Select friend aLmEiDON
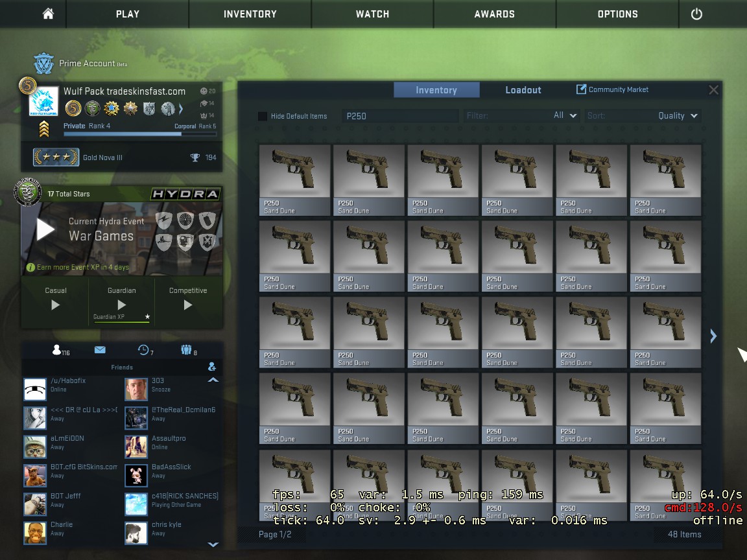The height and width of the screenshot is (560, 747). (x=72, y=447)
